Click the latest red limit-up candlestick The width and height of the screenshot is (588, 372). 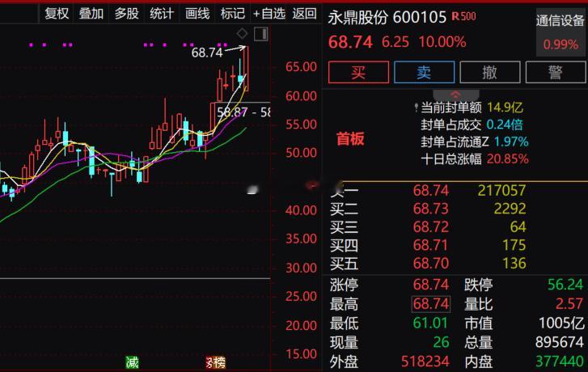point(246,68)
